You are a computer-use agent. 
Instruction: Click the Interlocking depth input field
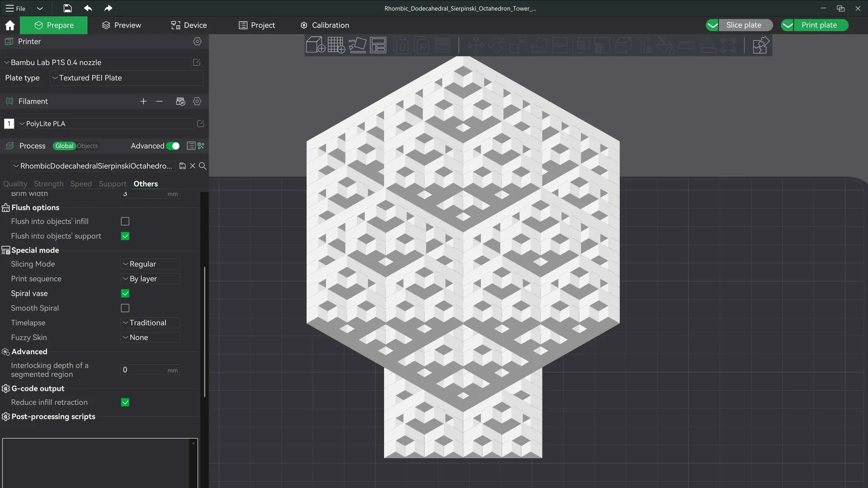point(151,370)
